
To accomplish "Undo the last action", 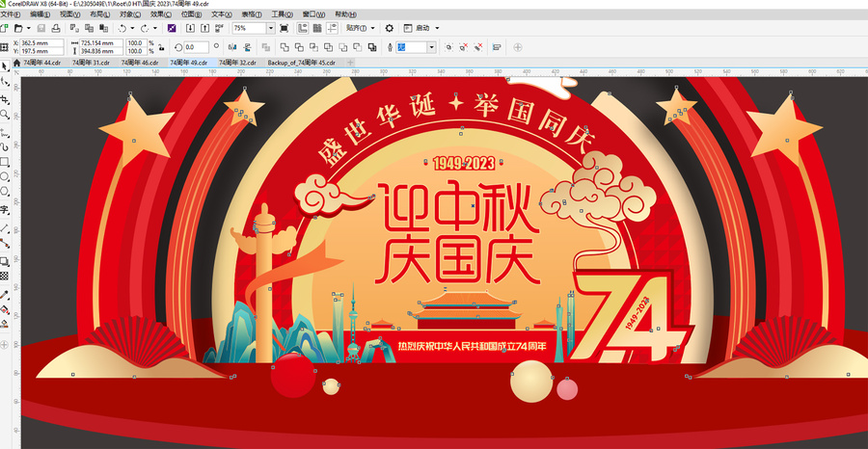I will pyautogui.click(x=122, y=28).
